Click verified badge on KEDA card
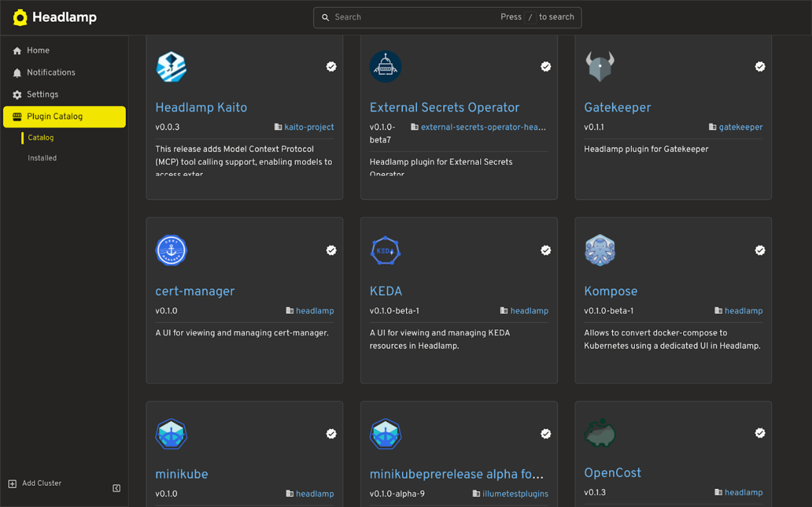 click(x=546, y=251)
